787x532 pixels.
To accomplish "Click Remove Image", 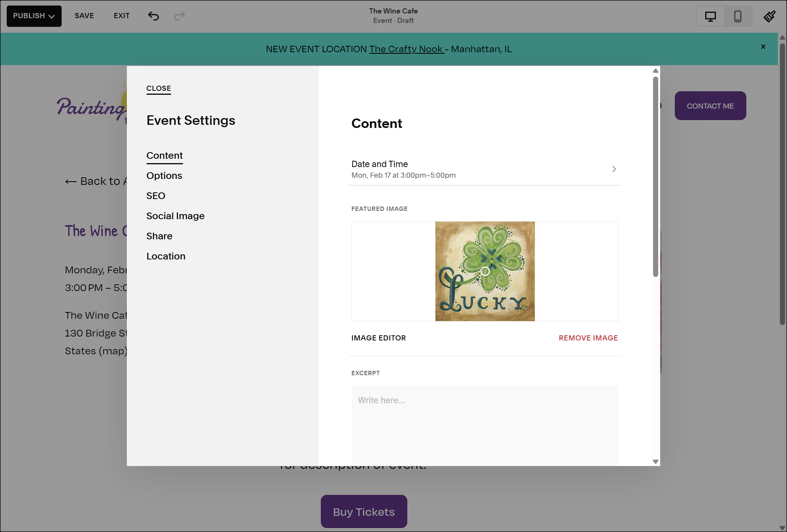I will tap(588, 338).
